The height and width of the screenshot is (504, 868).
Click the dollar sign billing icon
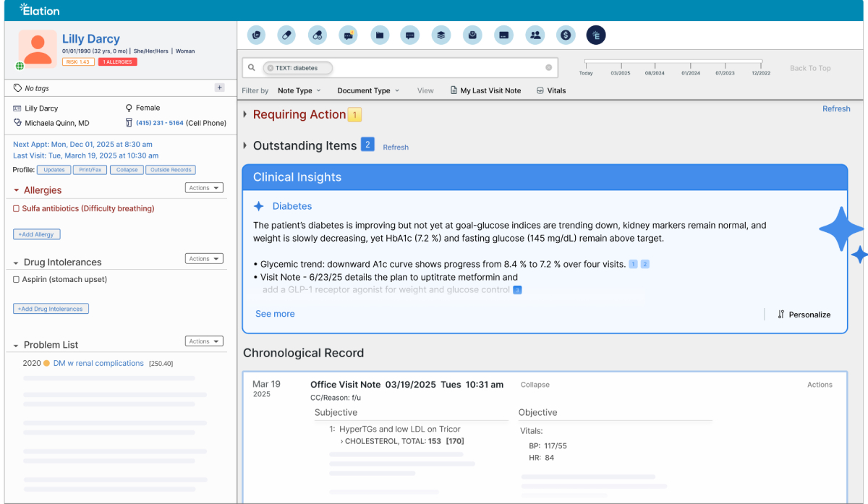566,35
